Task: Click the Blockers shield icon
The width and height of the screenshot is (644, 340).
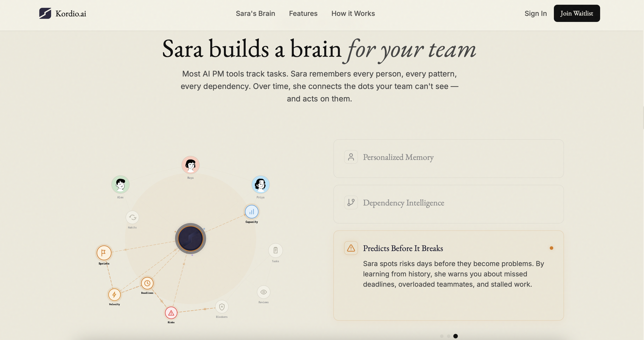Action: 222,306
